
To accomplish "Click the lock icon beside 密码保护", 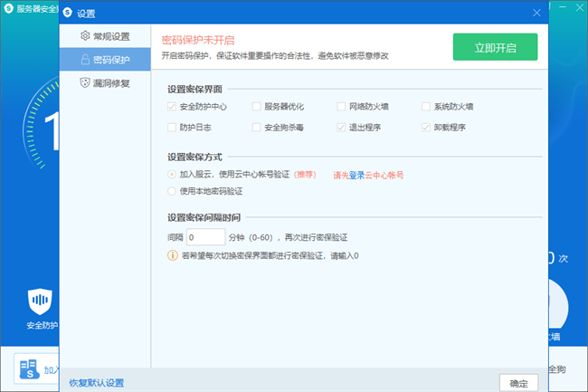I will point(85,60).
